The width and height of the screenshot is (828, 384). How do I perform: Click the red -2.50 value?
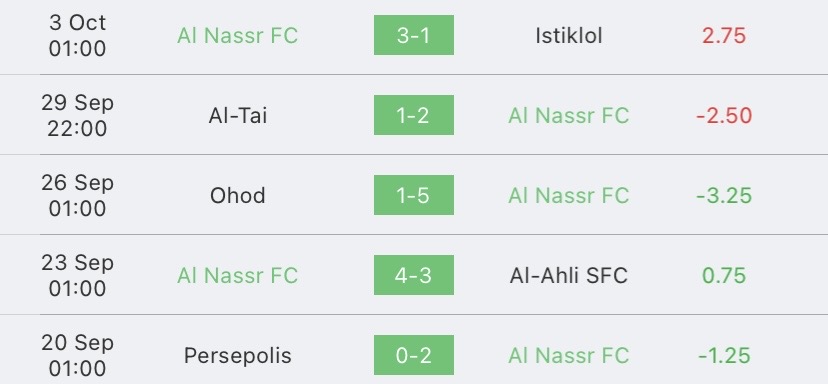pos(724,116)
